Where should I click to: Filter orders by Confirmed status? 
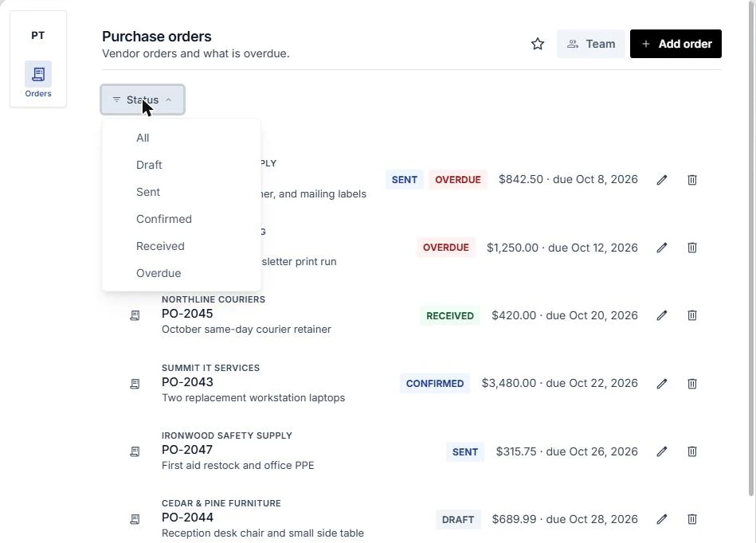pyautogui.click(x=182, y=219)
